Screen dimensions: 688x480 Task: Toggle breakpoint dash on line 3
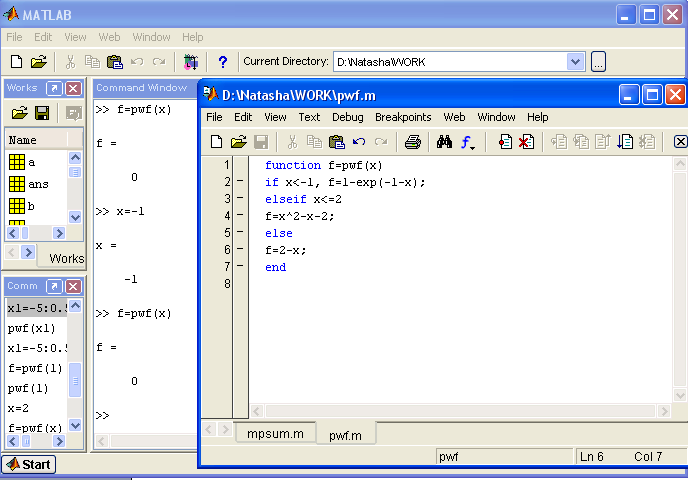[x=240, y=198]
